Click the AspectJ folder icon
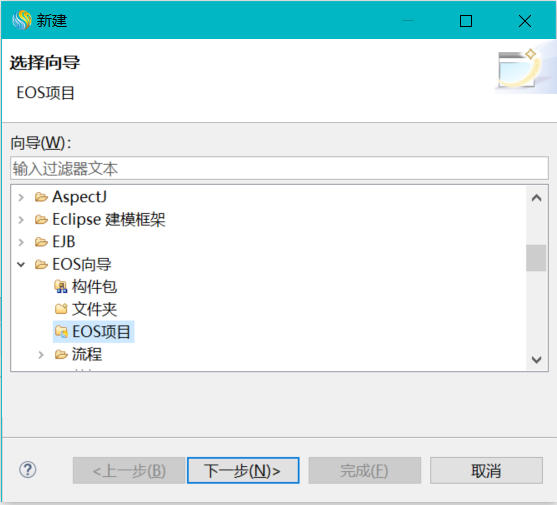The width and height of the screenshot is (557, 505). (x=41, y=197)
